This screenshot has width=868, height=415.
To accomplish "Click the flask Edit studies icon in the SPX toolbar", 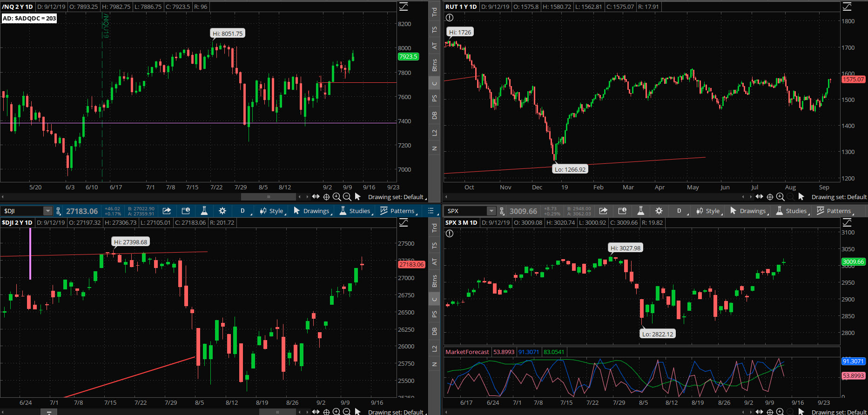I will [640, 211].
